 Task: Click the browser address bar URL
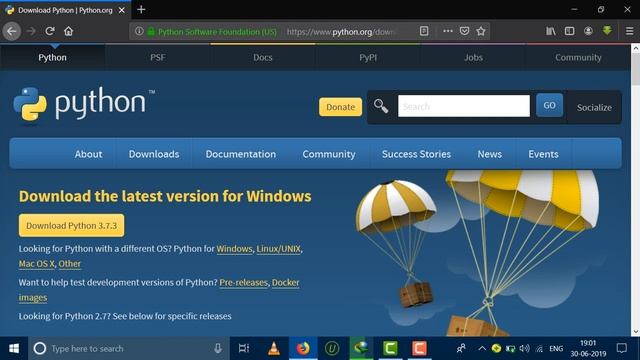click(341, 31)
